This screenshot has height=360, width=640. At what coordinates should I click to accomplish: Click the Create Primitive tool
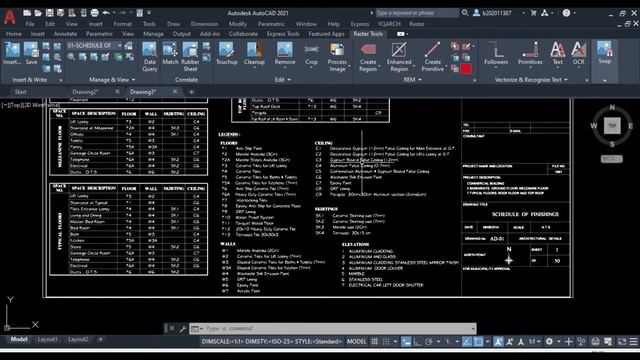pyautogui.click(x=432, y=57)
